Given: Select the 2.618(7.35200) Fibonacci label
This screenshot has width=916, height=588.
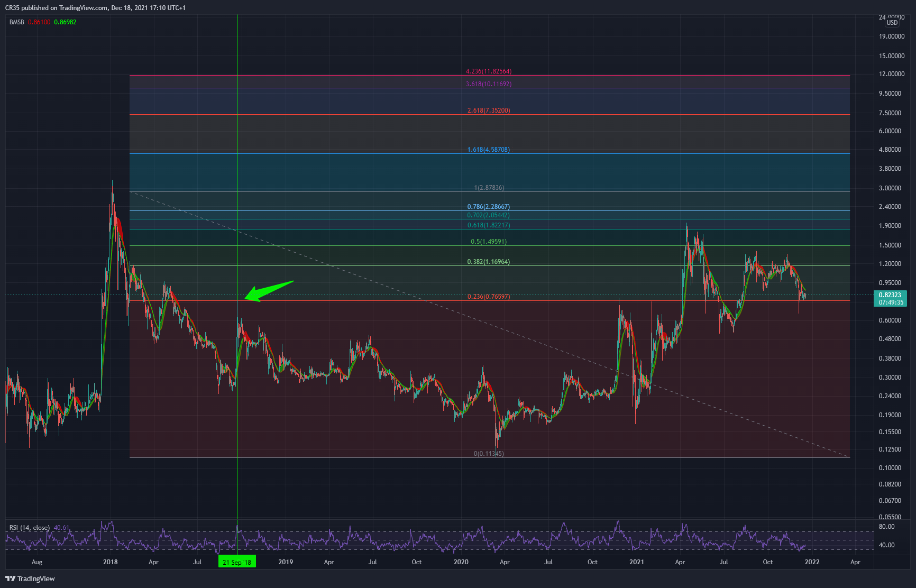Looking at the screenshot, I should 489,111.
